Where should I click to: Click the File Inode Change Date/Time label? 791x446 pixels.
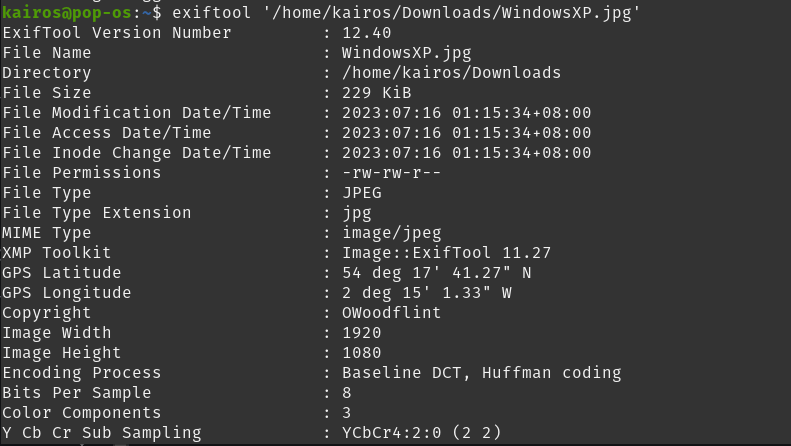[137, 153]
